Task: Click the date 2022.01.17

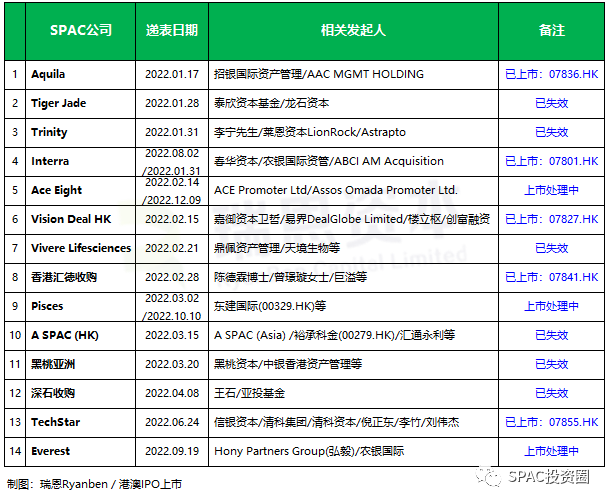Action: point(172,74)
